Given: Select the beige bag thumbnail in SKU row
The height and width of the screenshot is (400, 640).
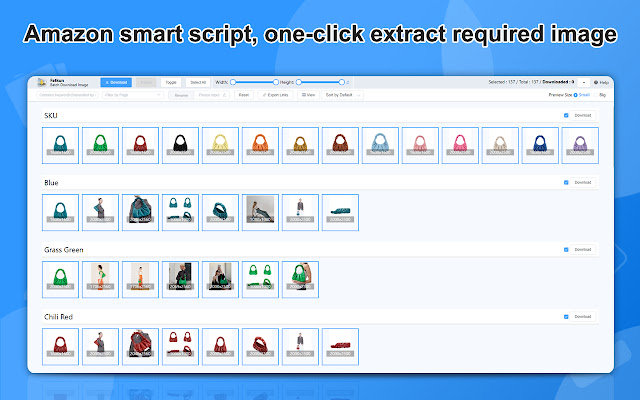Looking at the screenshot, I should (x=500, y=145).
